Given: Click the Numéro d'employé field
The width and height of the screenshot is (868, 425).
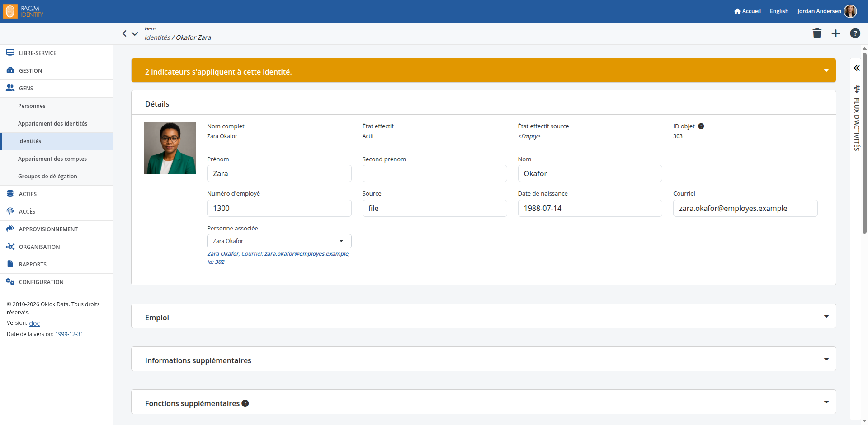Looking at the screenshot, I should (279, 208).
